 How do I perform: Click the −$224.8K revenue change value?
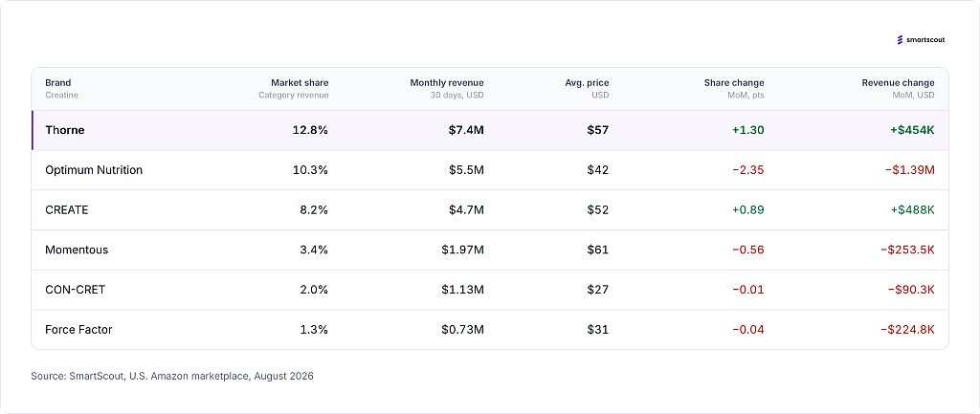(x=907, y=330)
